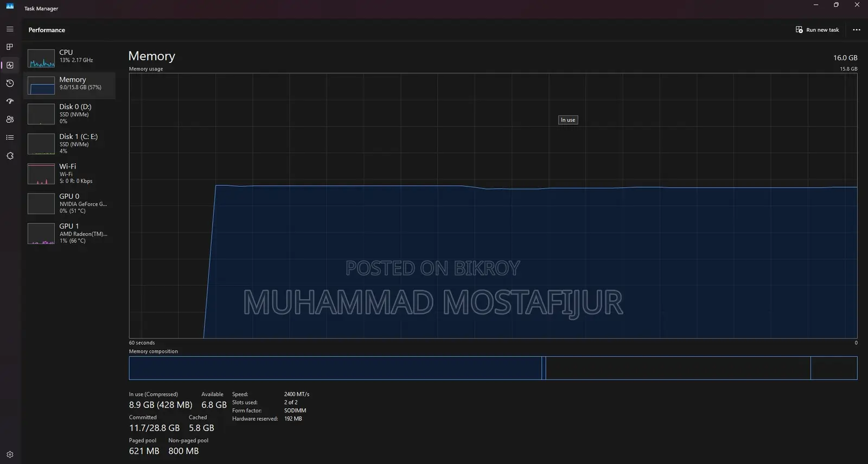Open the Details page icon
Image resolution: width=868 pixels, height=464 pixels.
[x=10, y=138]
